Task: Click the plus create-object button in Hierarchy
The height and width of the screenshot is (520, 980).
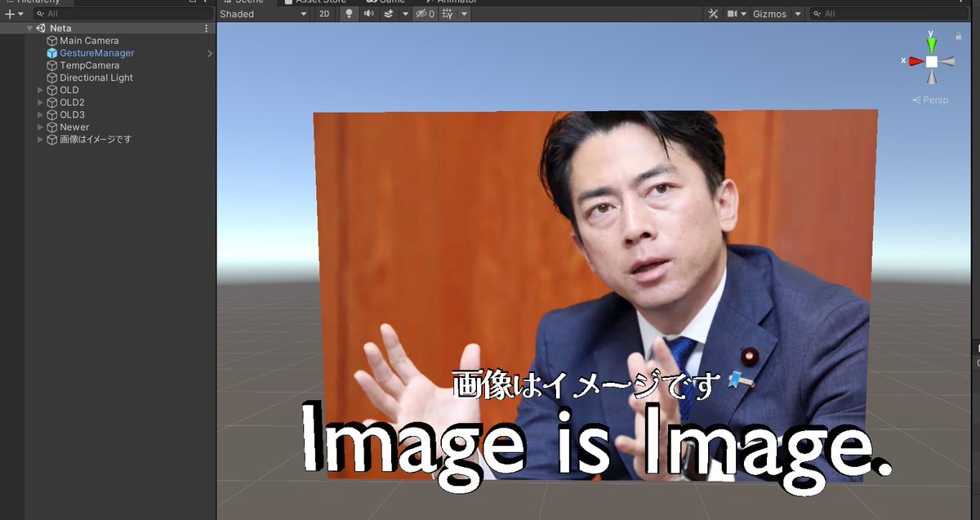Action: [x=9, y=14]
